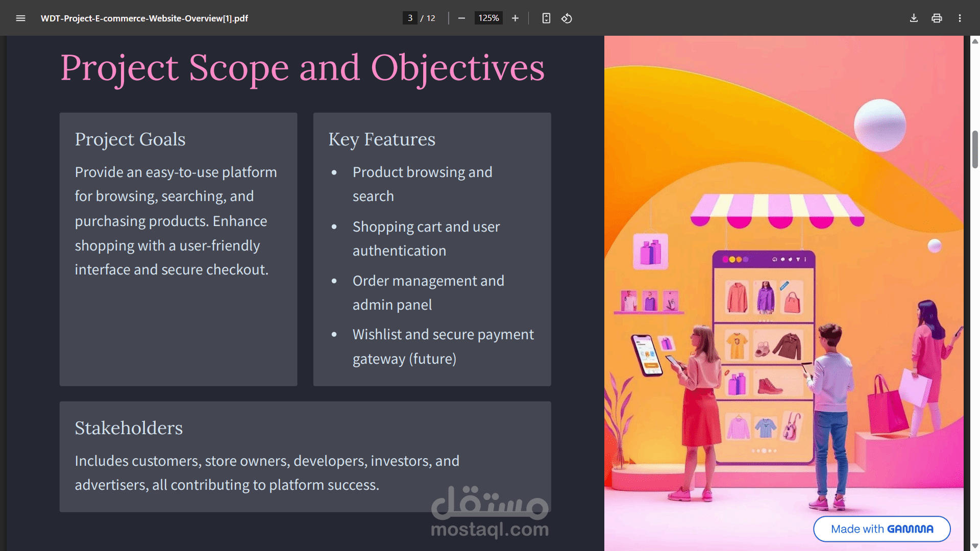Click 'Wishlist and secure payment gateway' bullet
Screen dimensions: 980x551
click(x=443, y=347)
